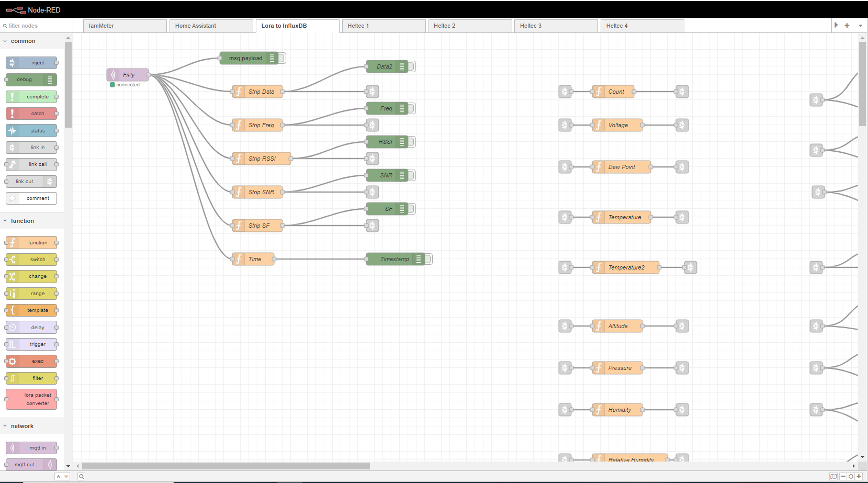Toggle the SNR debug node output
This screenshot has height=483, width=868.
[x=412, y=175]
